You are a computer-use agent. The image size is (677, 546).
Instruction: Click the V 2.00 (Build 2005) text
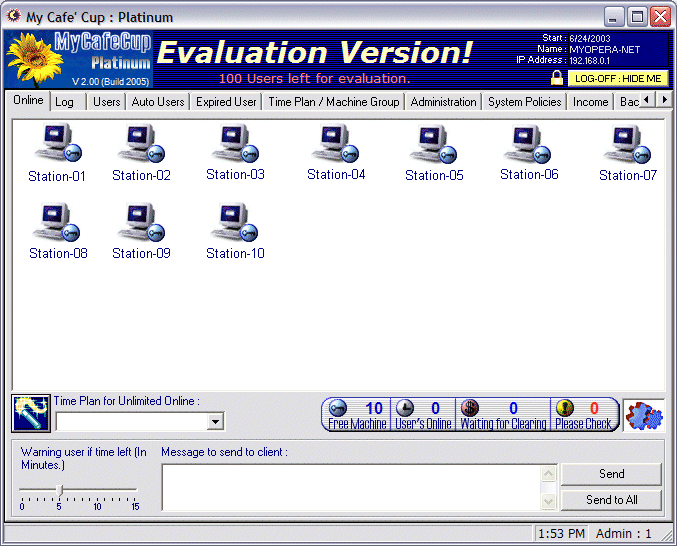coord(111,82)
